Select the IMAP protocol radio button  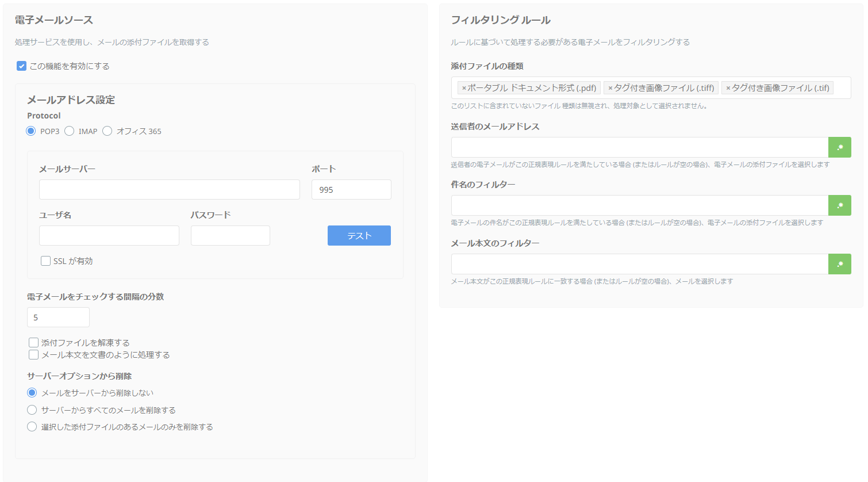point(70,131)
